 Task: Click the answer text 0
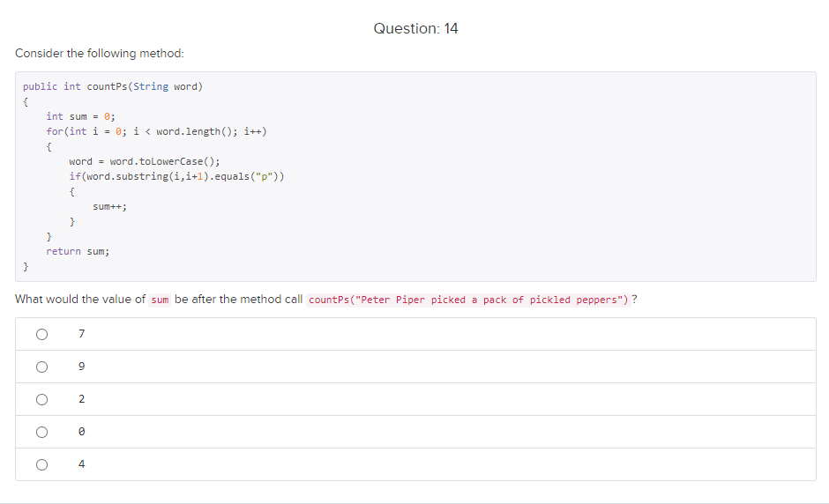click(81, 432)
